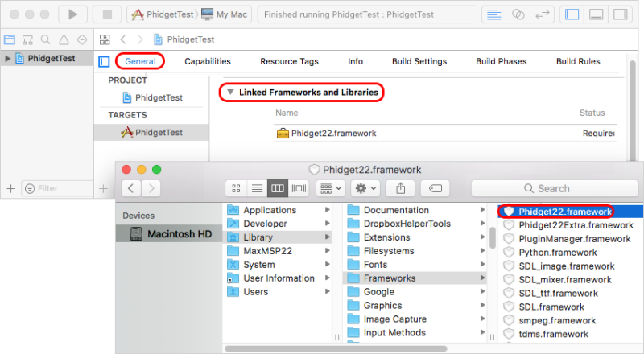Open the test navigator diamond icon

(82, 39)
